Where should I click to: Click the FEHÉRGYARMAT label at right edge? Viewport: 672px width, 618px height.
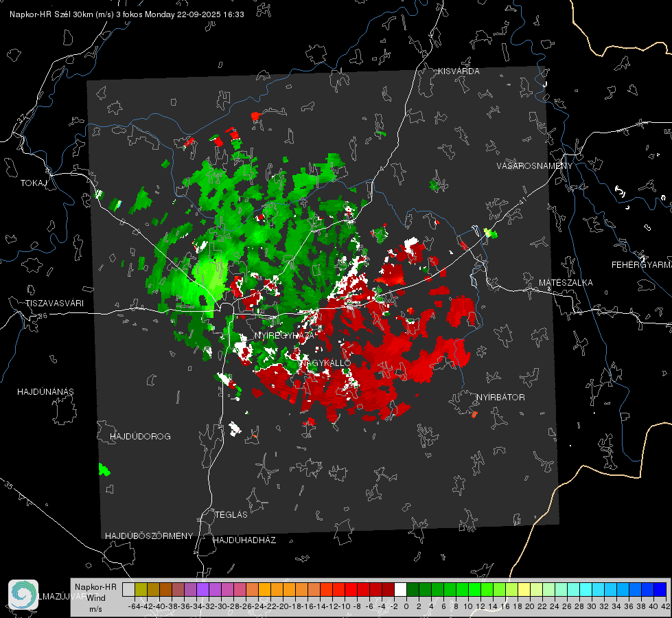641,265
